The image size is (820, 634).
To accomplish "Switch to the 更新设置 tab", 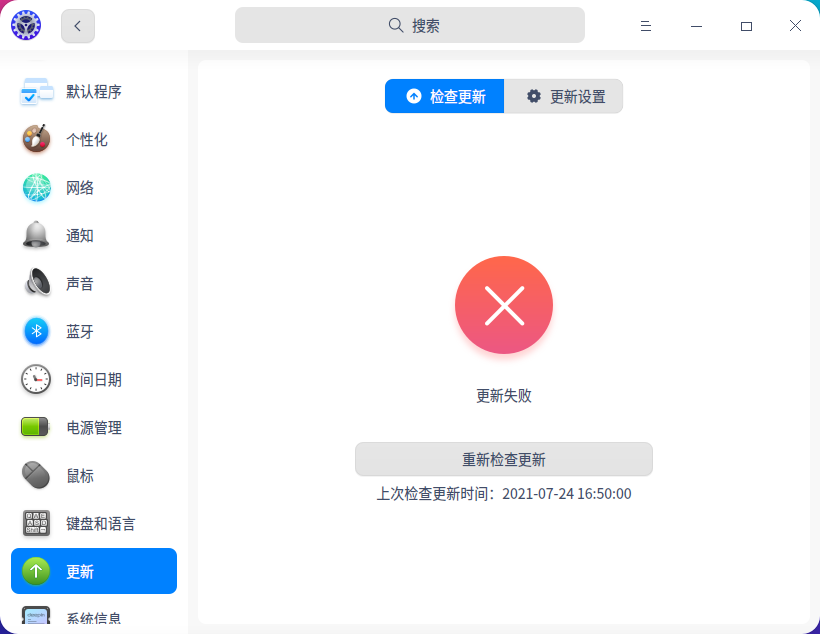I will 564,96.
